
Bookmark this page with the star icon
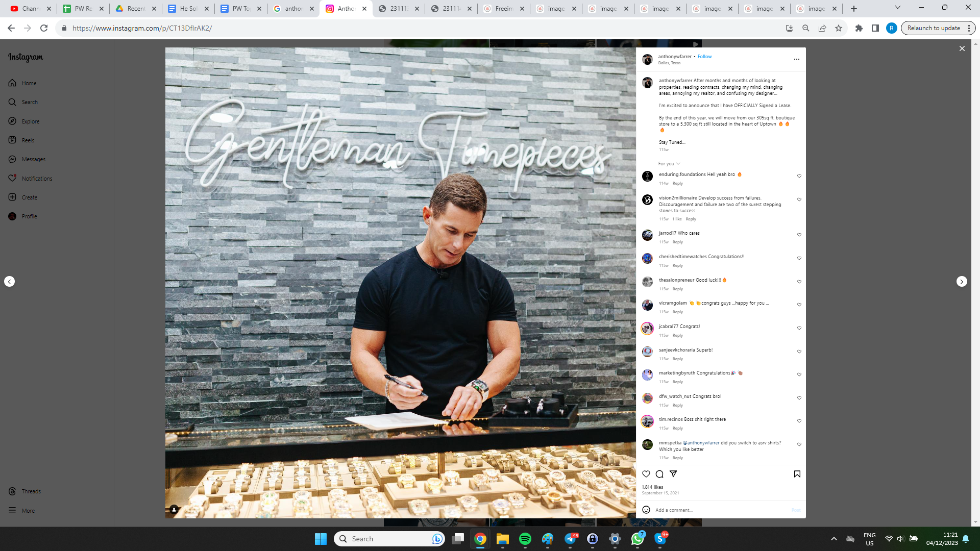point(839,28)
